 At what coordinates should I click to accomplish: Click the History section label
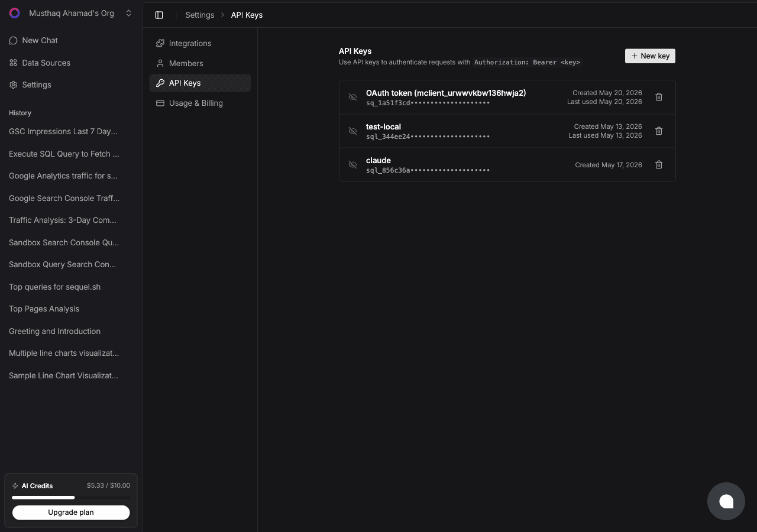click(20, 113)
